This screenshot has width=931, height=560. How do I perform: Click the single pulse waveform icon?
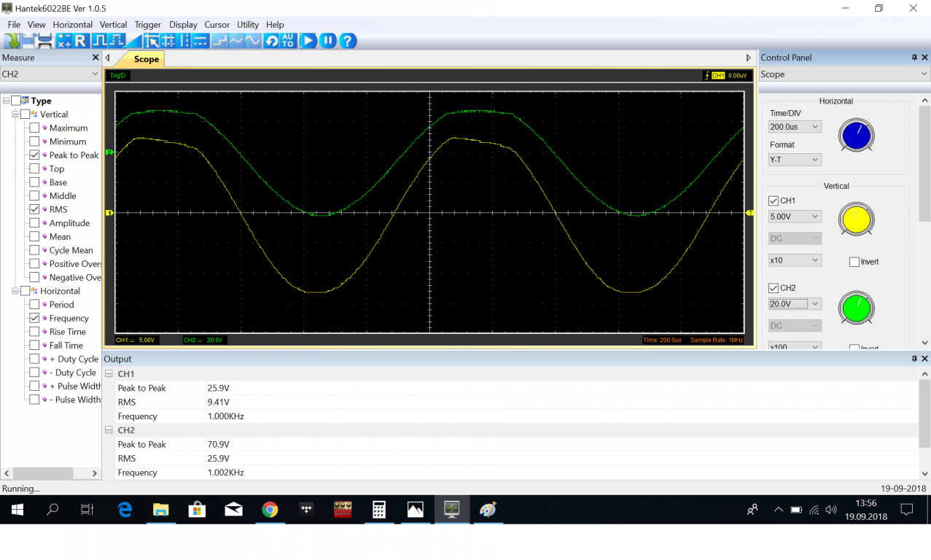coord(100,41)
